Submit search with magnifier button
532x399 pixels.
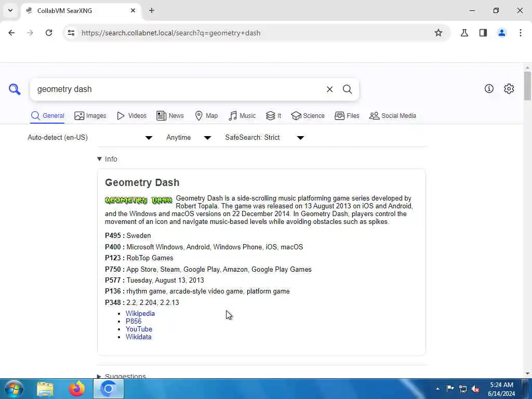(347, 89)
